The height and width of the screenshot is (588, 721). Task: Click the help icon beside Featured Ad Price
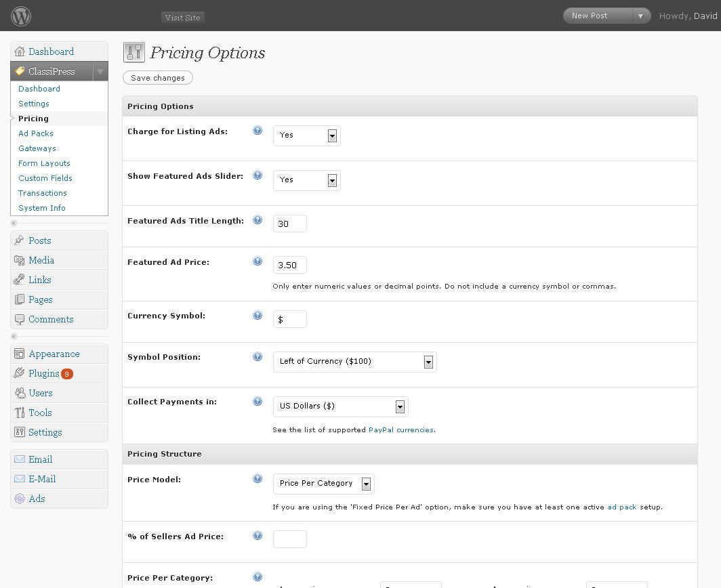(x=257, y=261)
